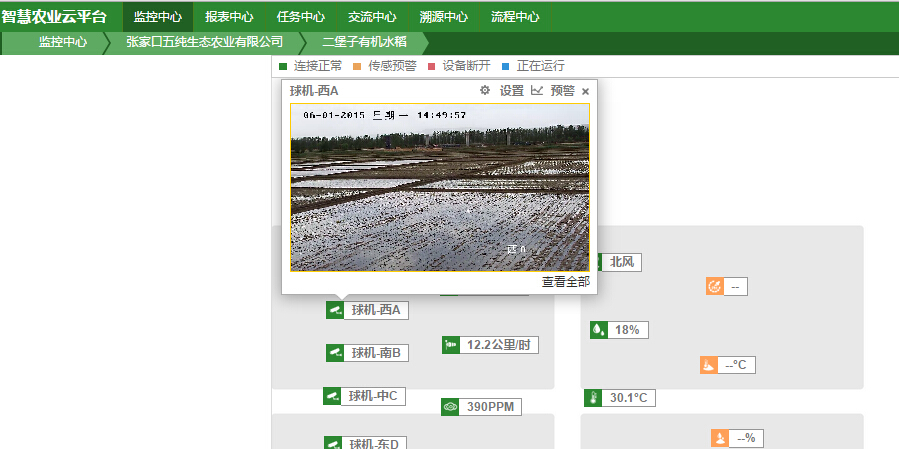The width and height of the screenshot is (899, 449).
Task: Switch to 任务中心 tab
Action: click(x=300, y=16)
